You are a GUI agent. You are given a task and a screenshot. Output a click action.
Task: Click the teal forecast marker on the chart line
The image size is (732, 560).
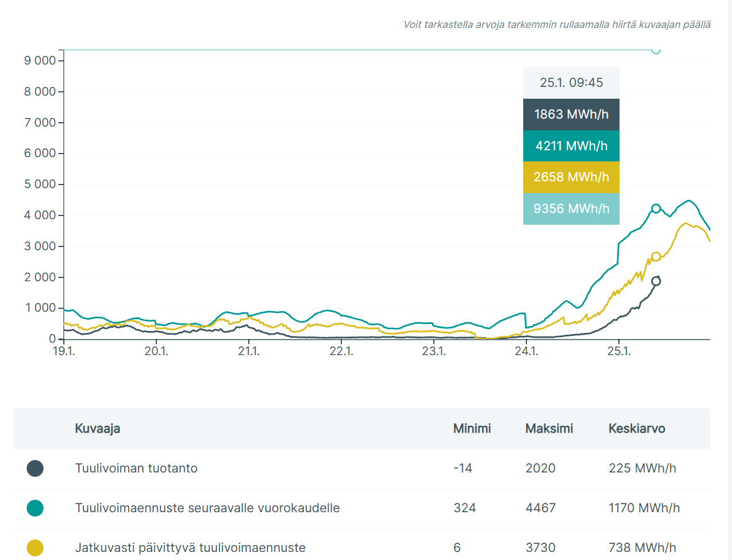click(656, 209)
